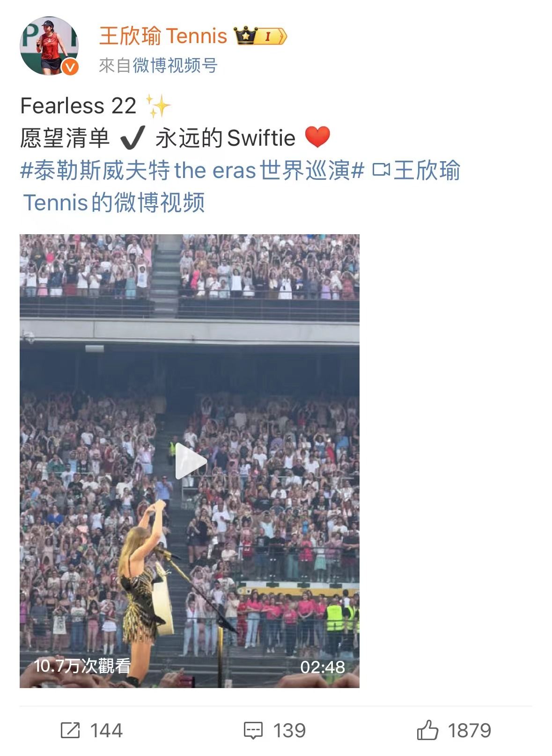552x756 pixels.
Task: Like the post with thumbs-up icon
Action: click(x=427, y=730)
